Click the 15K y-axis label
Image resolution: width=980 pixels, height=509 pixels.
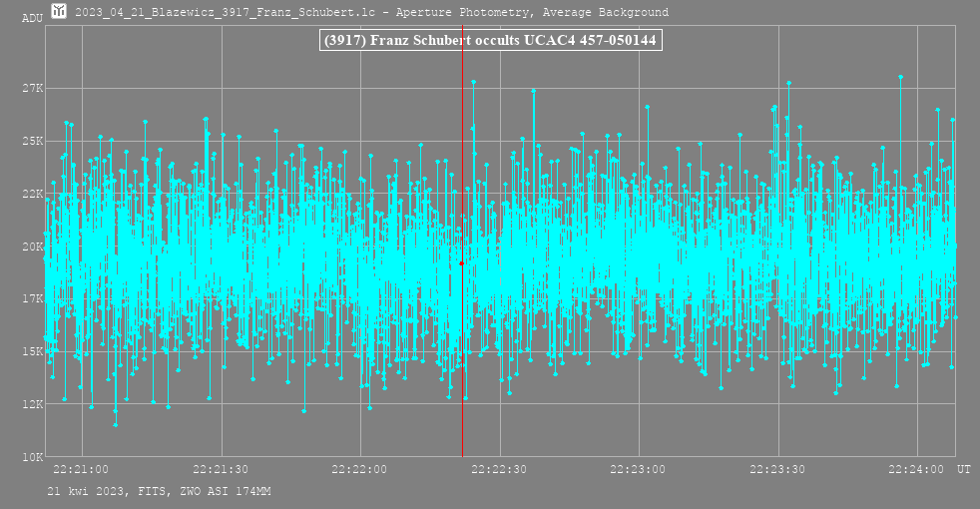pyautogui.click(x=33, y=351)
